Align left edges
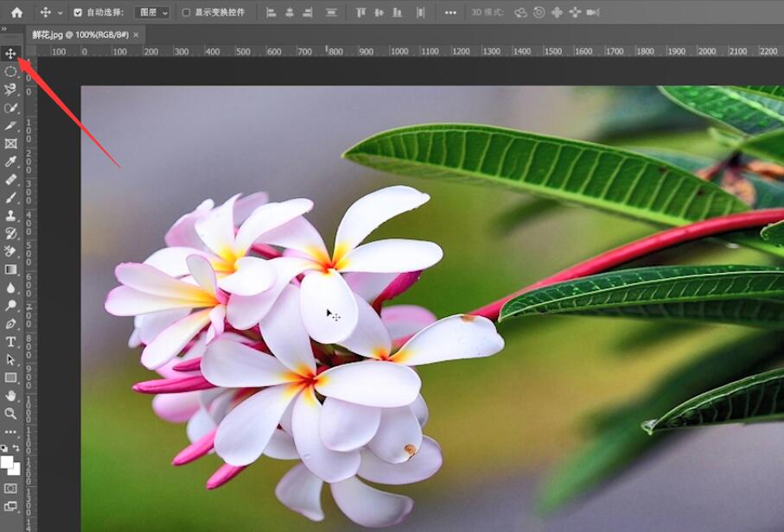 point(271,12)
